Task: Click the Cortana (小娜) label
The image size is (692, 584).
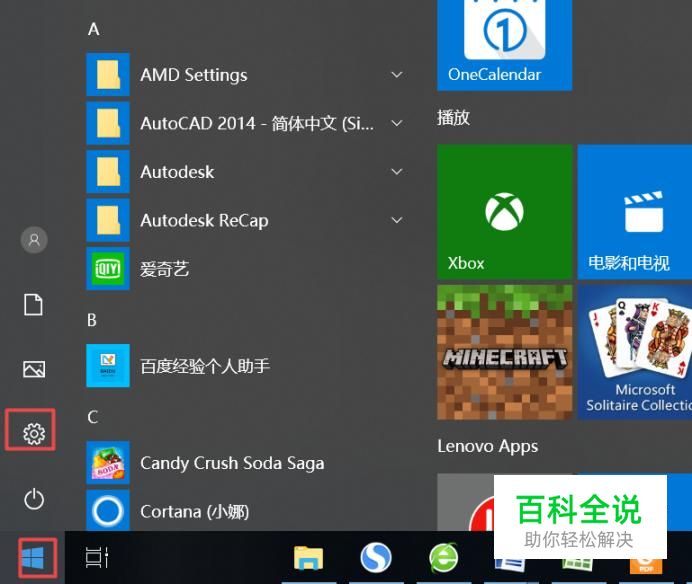Action: (x=195, y=512)
